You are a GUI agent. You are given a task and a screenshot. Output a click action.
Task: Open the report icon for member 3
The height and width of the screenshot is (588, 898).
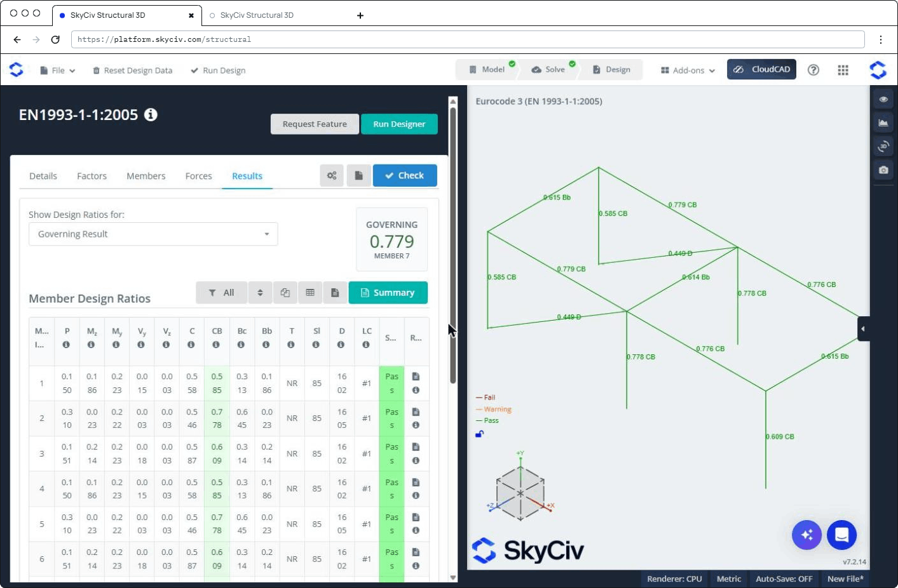[416, 446]
